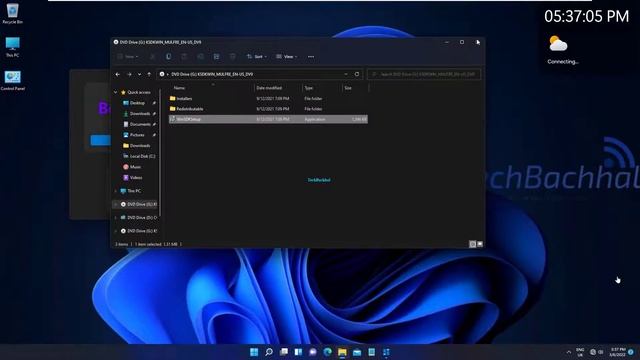640x360 pixels.
Task: Open Desktop in the navigation pane
Action: [137, 103]
